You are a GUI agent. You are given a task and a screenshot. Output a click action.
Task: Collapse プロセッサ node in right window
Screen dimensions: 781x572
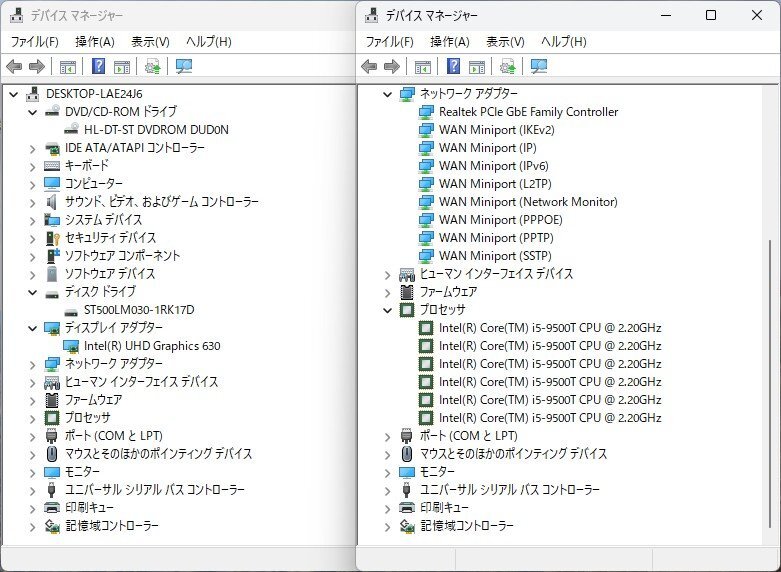coord(388,310)
